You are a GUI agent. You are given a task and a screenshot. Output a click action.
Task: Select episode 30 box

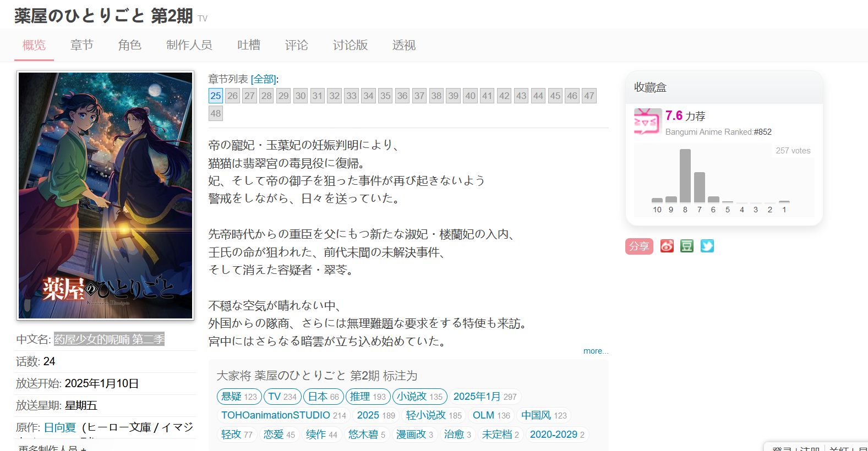click(x=301, y=96)
